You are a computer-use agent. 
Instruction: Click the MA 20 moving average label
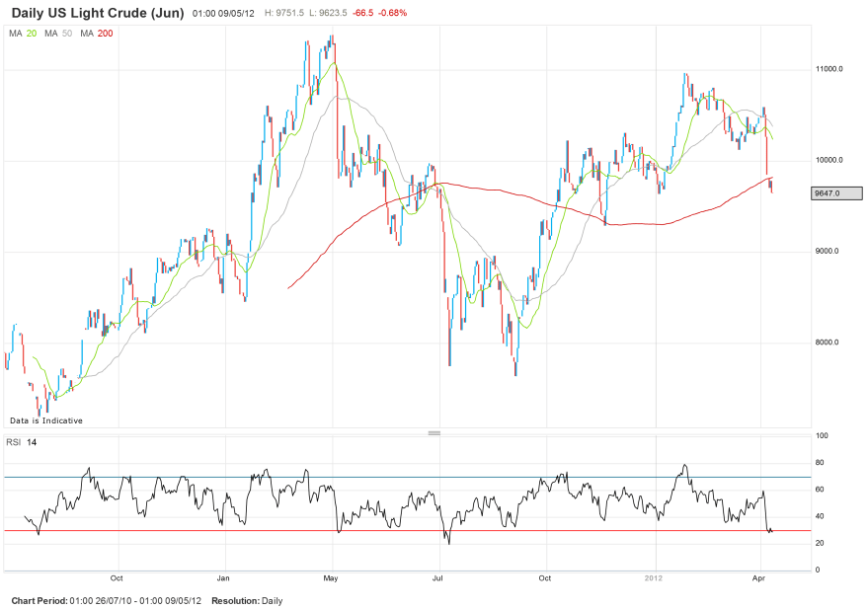coord(24,34)
